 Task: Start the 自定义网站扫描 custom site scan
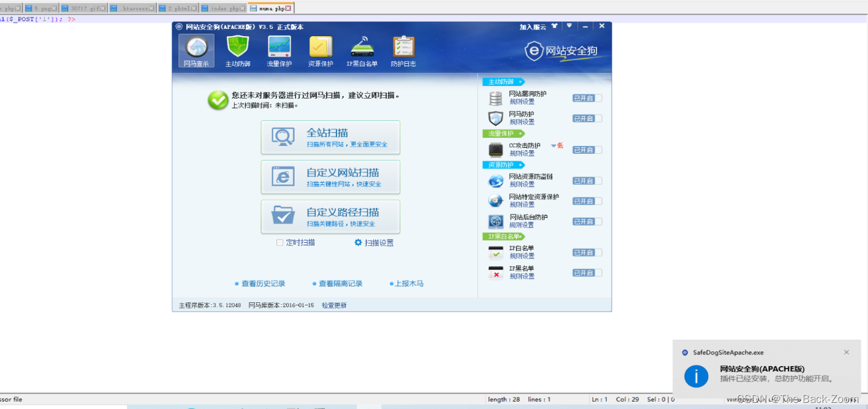click(330, 177)
